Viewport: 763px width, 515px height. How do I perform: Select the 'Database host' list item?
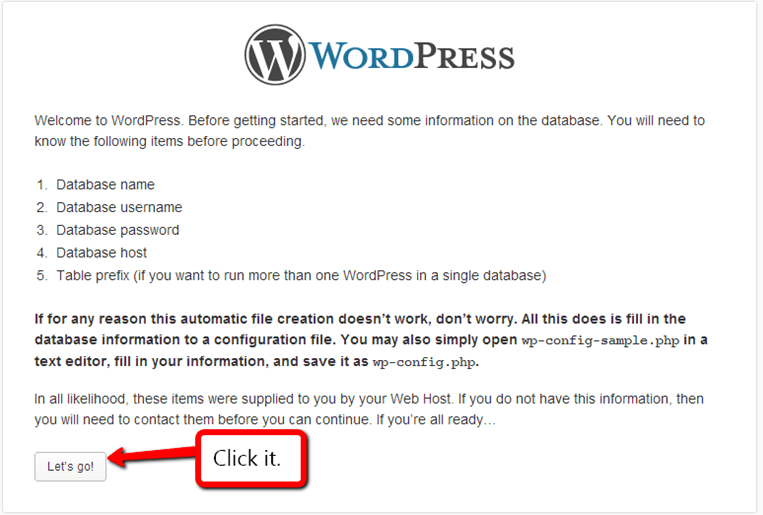[x=101, y=253]
